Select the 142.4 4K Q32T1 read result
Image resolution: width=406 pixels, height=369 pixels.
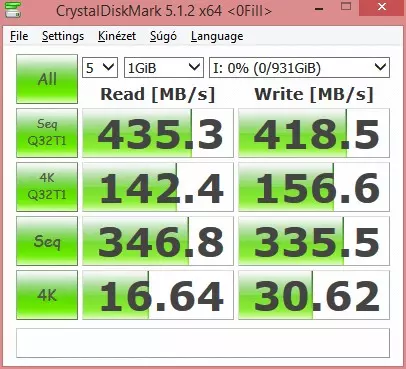pyautogui.click(x=158, y=187)
